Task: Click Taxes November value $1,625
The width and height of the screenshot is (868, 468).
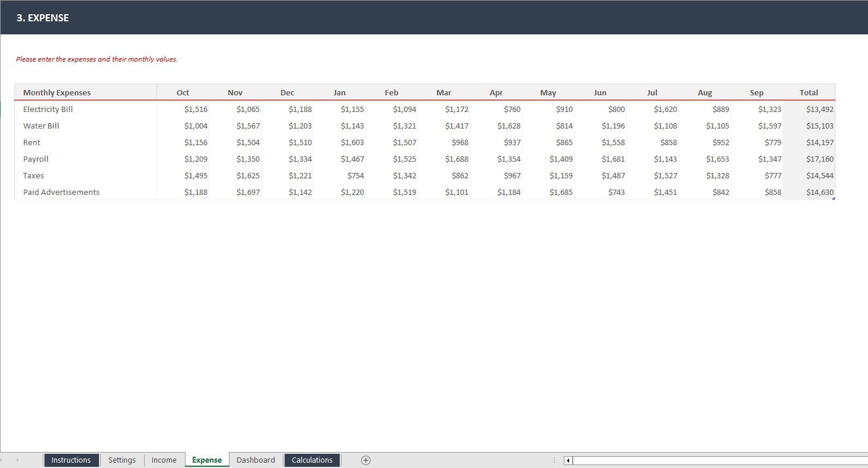Action: pos(235,175)
